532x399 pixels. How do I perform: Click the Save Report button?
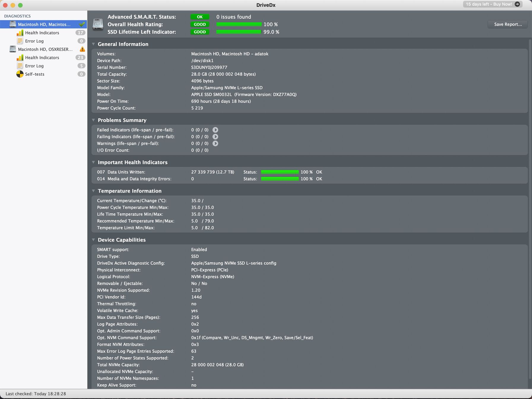point(508,24)
